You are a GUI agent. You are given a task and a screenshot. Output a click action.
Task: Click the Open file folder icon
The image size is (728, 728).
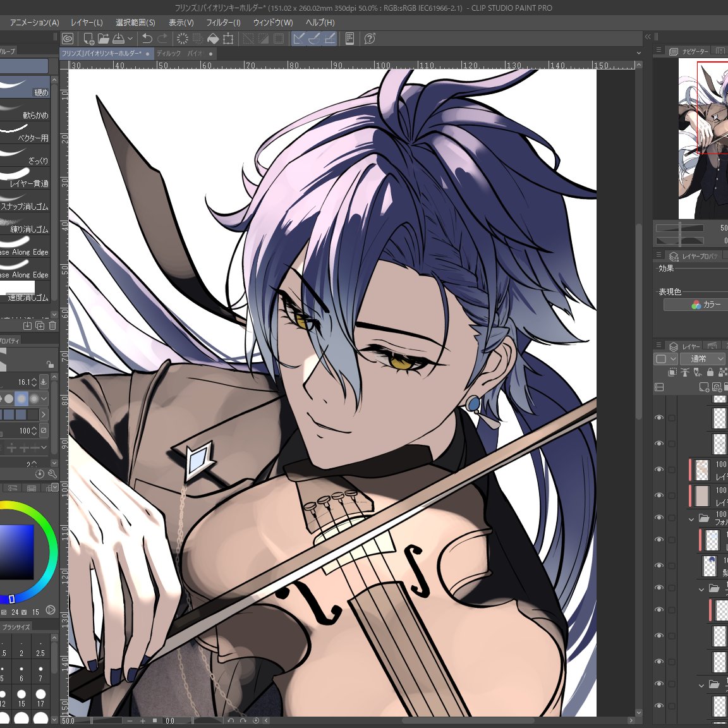click(104, 39)
